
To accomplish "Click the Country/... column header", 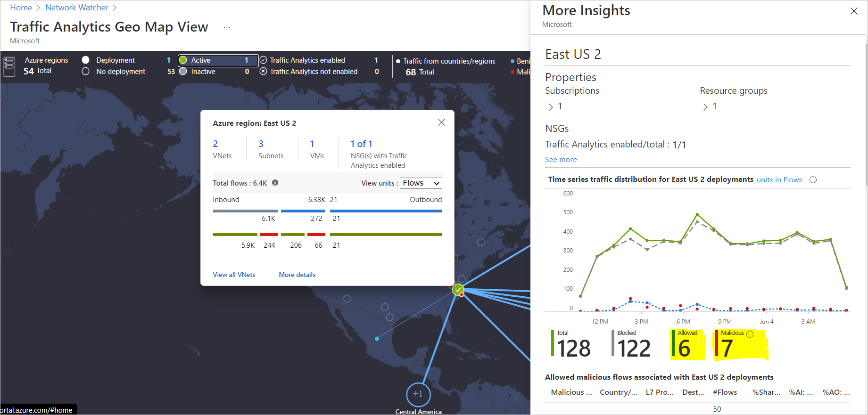I will [x=618, y=392].
